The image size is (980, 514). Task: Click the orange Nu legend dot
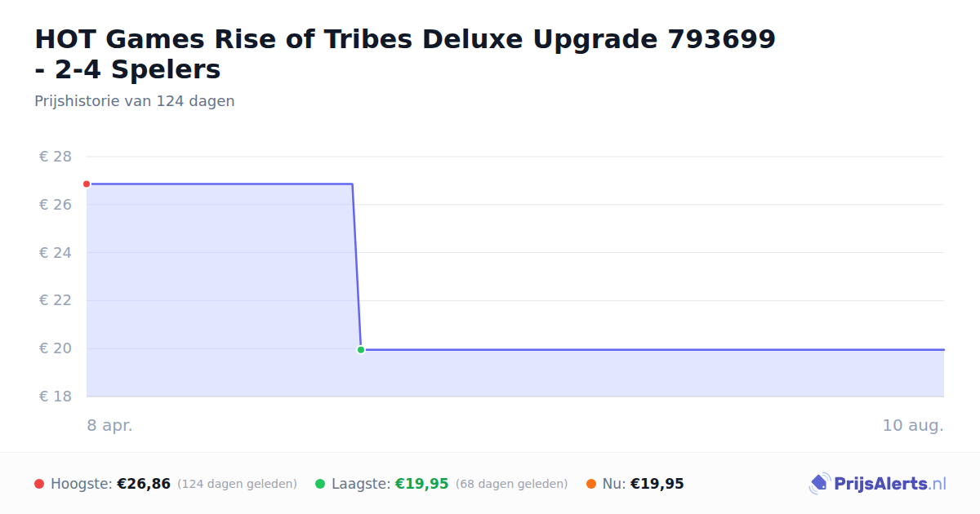coord(591,484)
